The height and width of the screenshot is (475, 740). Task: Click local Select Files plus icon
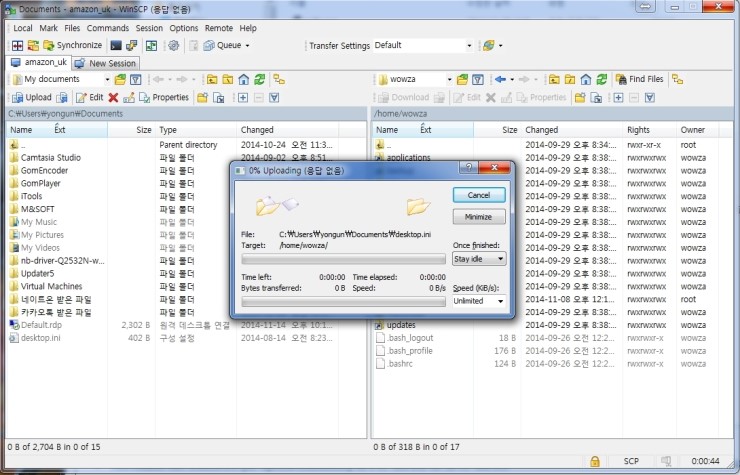[x=243, y=98]
